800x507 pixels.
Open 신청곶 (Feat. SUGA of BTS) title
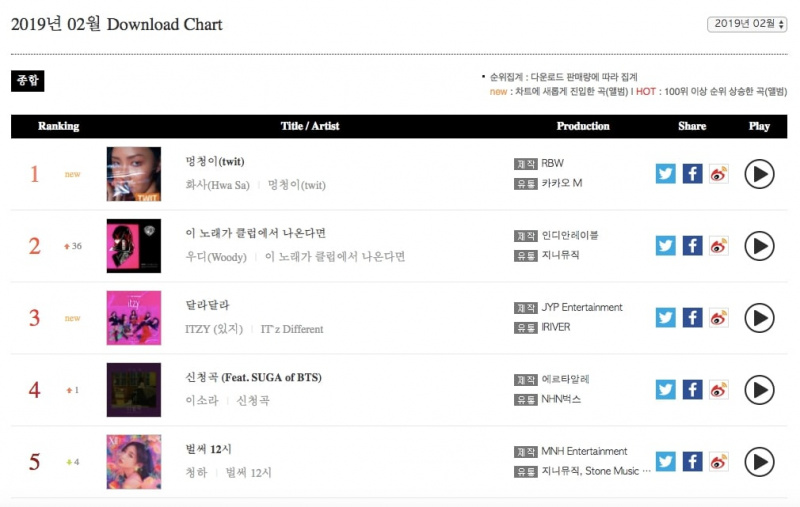click(254, 377)
